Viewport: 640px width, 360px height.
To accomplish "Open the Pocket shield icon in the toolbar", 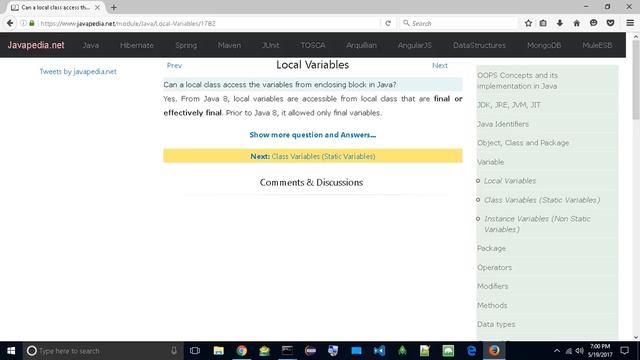I will pyautogui.click(x=610, y=23).
